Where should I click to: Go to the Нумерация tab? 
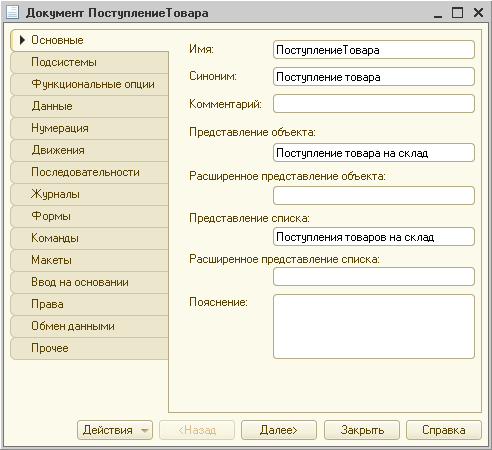[x=89, y=128]
